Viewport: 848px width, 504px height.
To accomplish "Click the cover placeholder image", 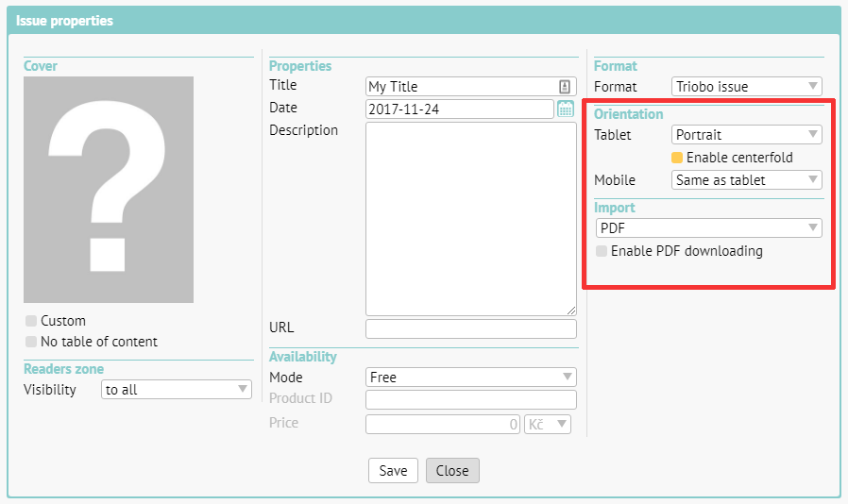I will point(109,190).
